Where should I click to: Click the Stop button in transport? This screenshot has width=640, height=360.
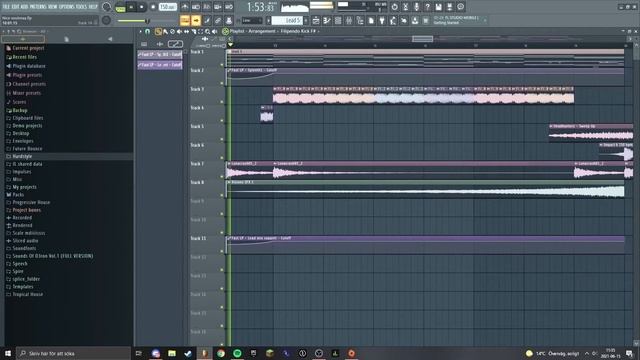pyautogui.click(x=142, y=7)
